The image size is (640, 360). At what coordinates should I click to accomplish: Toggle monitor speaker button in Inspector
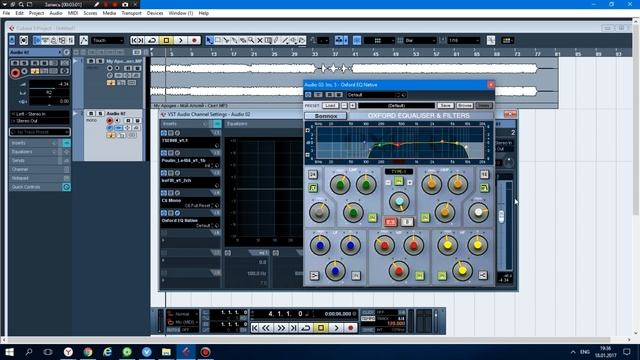point(25,71)
